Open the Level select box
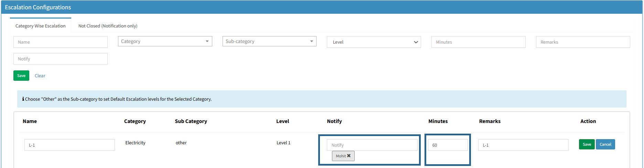This screenshot has width=644, height=168. click(374, 42)
